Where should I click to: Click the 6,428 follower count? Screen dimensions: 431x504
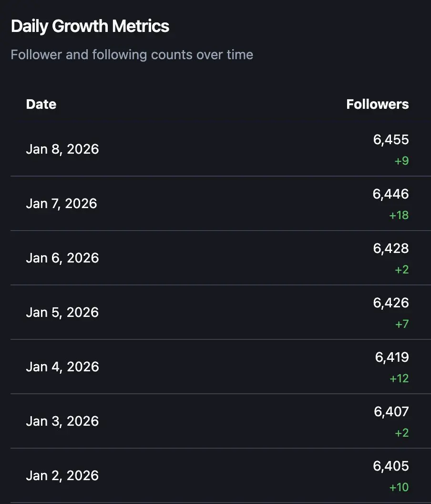click(391, 248)
